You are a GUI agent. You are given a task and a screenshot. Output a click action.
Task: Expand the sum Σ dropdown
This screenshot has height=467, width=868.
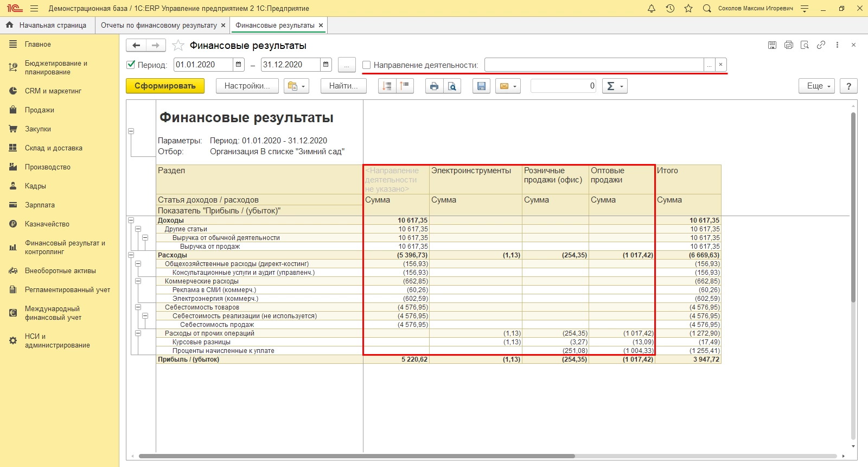click(x=622, y=86)
